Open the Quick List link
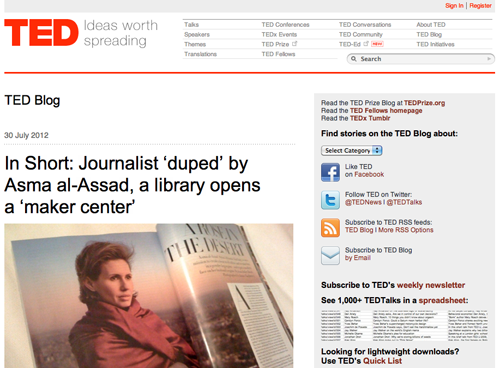The height and width of the screenshot is (368, 500). [x=382, y=361]
